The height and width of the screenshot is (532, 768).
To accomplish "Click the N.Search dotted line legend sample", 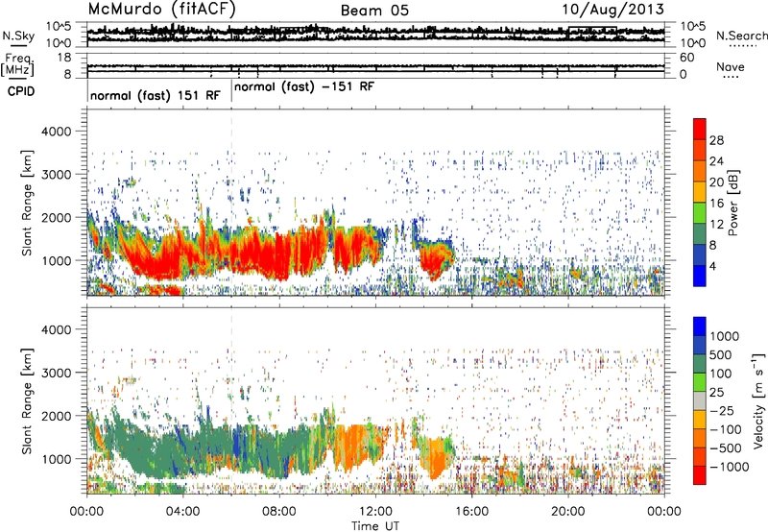I will (743, 46).
